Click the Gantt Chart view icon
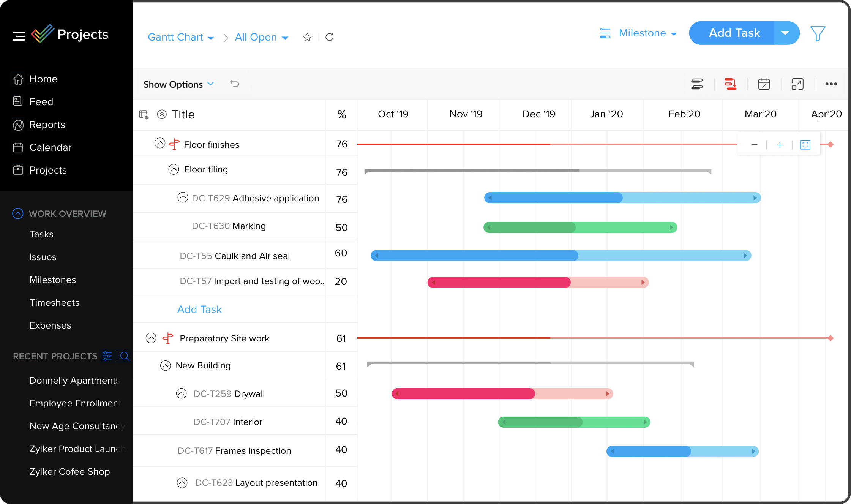The height and width of the screenshot is (504, 851). pos(698,84)
